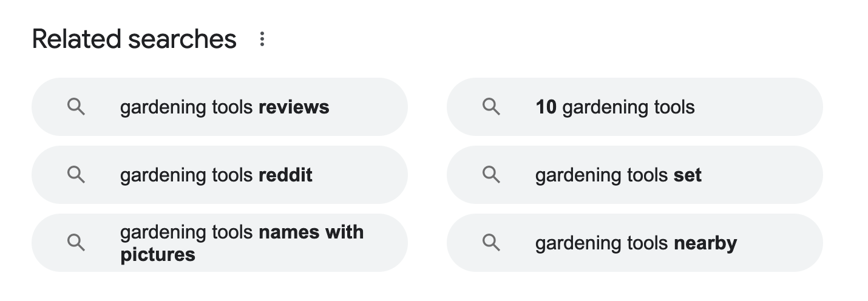Screen dimensions: 868x301
Task: Click the bold word 'nearby' in the suggestion
Action: [x=705, y=243]
